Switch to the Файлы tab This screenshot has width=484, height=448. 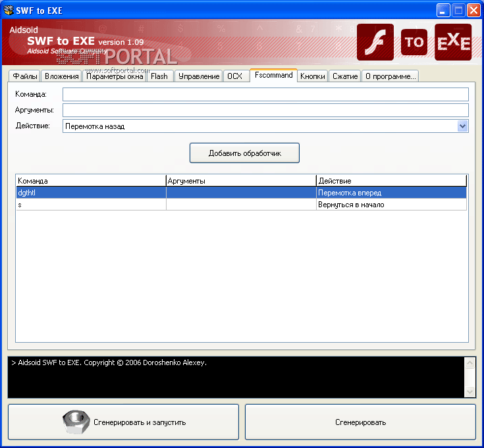tap(24, 76)
